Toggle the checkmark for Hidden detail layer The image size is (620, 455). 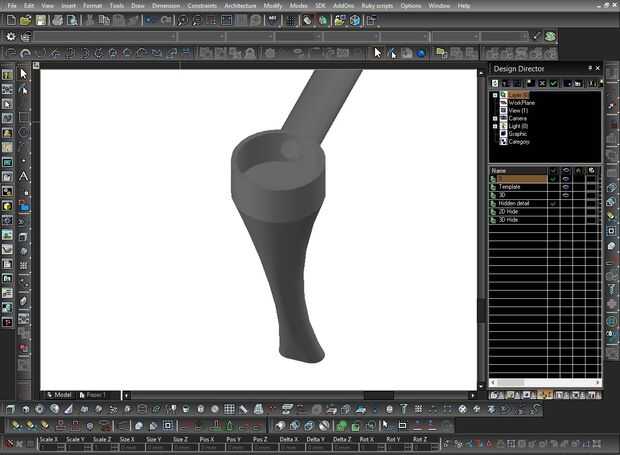pos(554,203)
